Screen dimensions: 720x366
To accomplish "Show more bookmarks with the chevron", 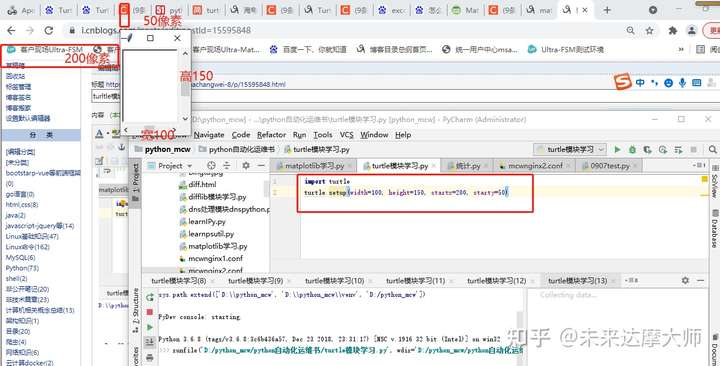I will (x=681, y=49).
